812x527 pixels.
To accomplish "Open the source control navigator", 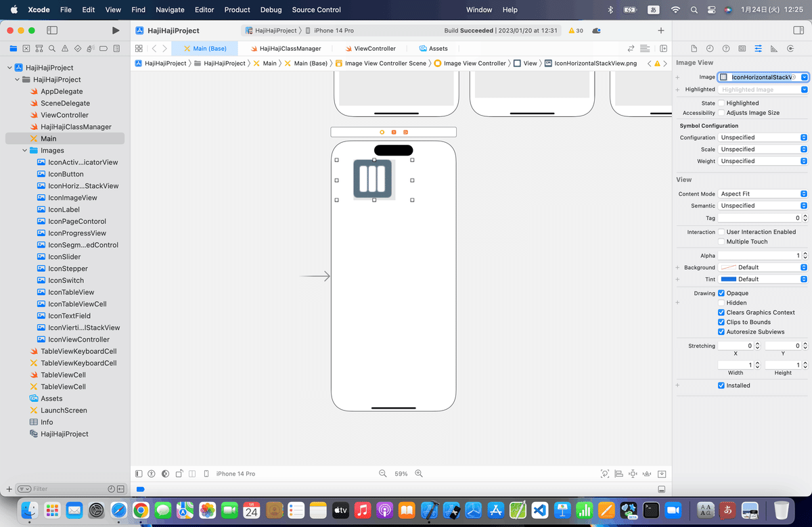I will 26,49.
